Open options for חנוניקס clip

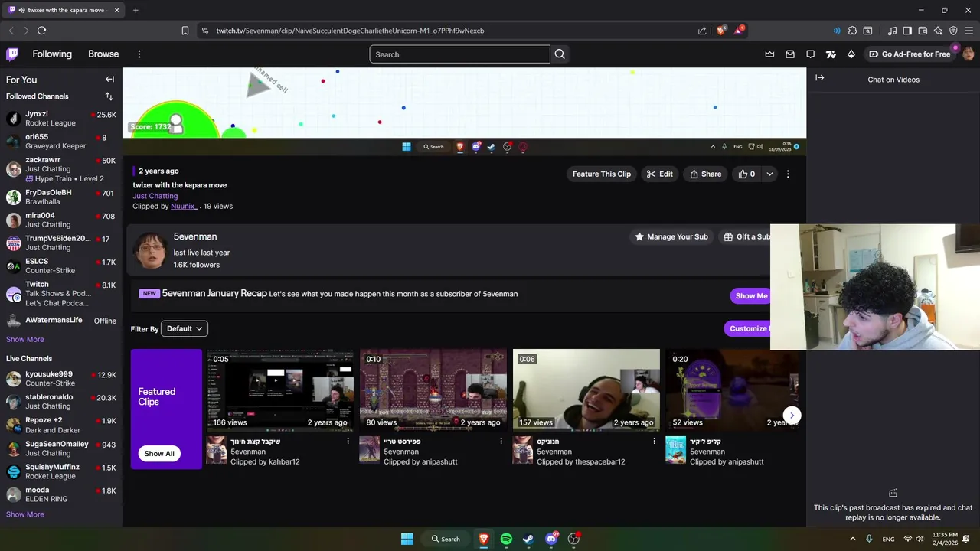pos(654,441)
